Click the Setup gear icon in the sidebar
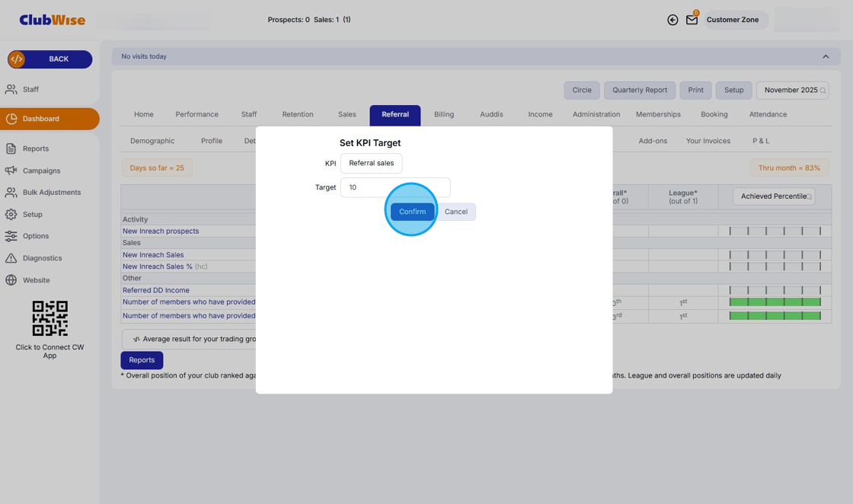This screenshot has height=504, width=853. click(x=11, y=214)
